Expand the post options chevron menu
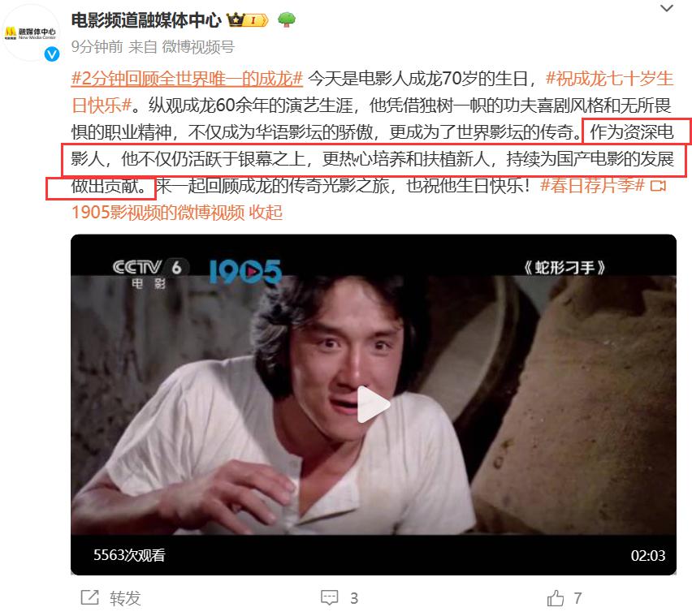Screen dimensions: 692x616 666,8
